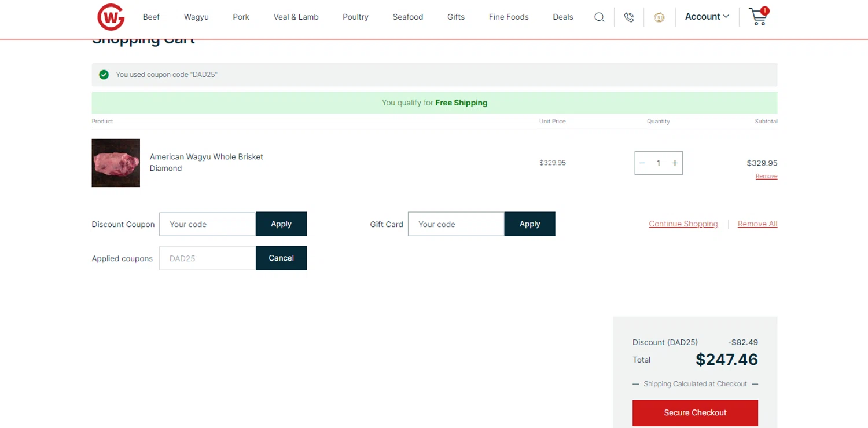This screenshot has height=428, width=868.
Task: Click the green checkmark success icon
Action: click(x=104, y=75)
